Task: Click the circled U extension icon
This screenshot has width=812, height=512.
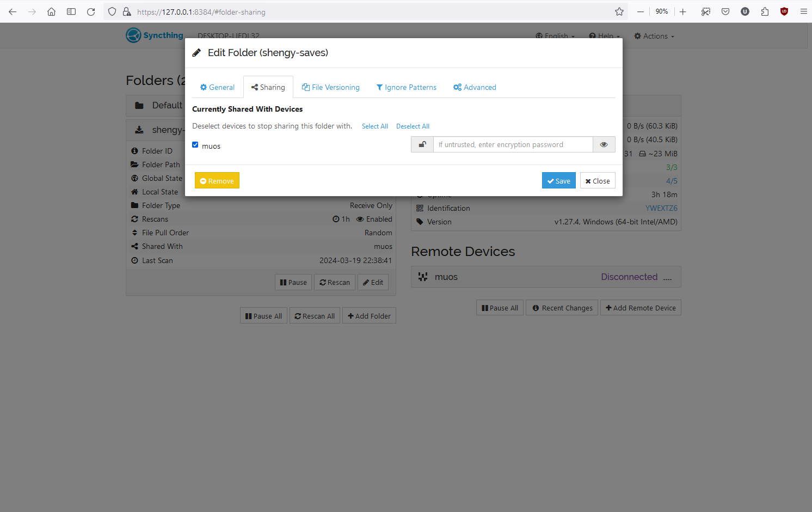Action: coord(745,11)
